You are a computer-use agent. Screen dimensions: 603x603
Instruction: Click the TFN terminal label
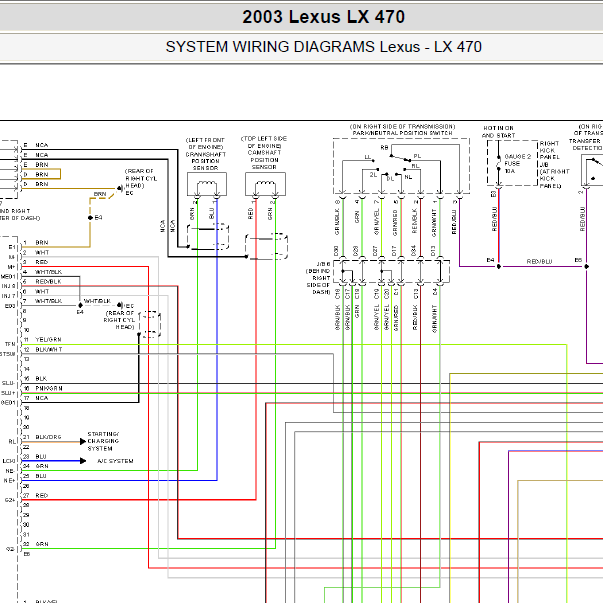10,344
